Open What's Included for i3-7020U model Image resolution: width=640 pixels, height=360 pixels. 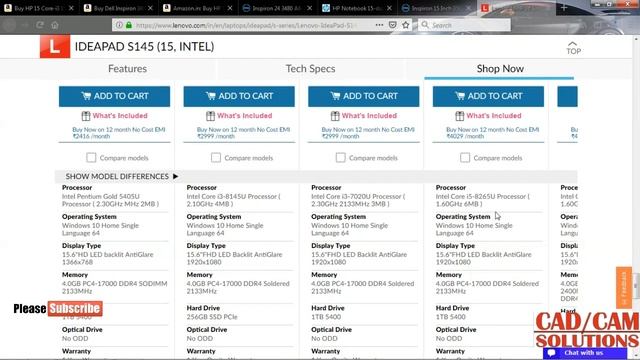click(369, 116)
